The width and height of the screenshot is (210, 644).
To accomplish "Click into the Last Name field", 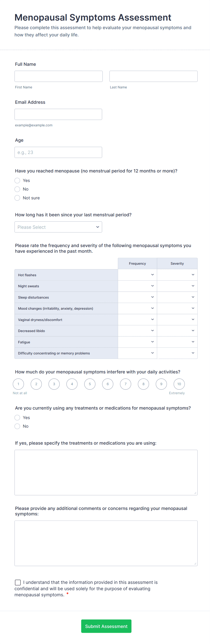I will [x=153, y=76].
